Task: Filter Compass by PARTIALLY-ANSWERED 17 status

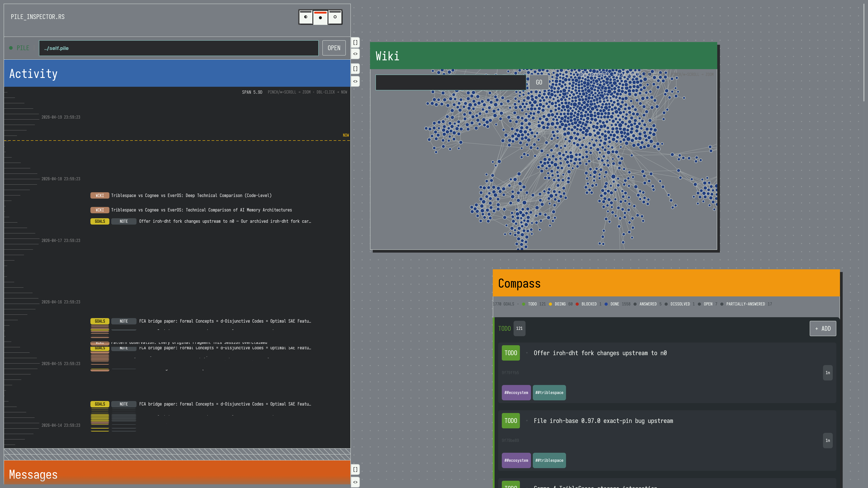Action: point(746,304)
